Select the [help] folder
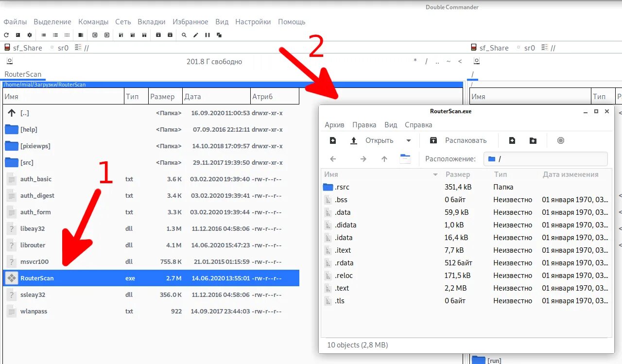This screenshot has width=622, height=364. click(151, 129)
